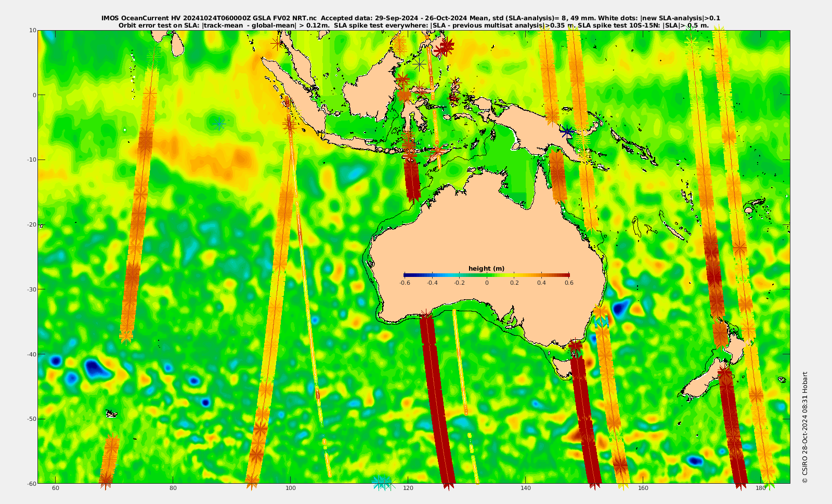
Task: Click the cyan star markers at the bottom axis
Action: pyautogui.click(x=384, y=483)
